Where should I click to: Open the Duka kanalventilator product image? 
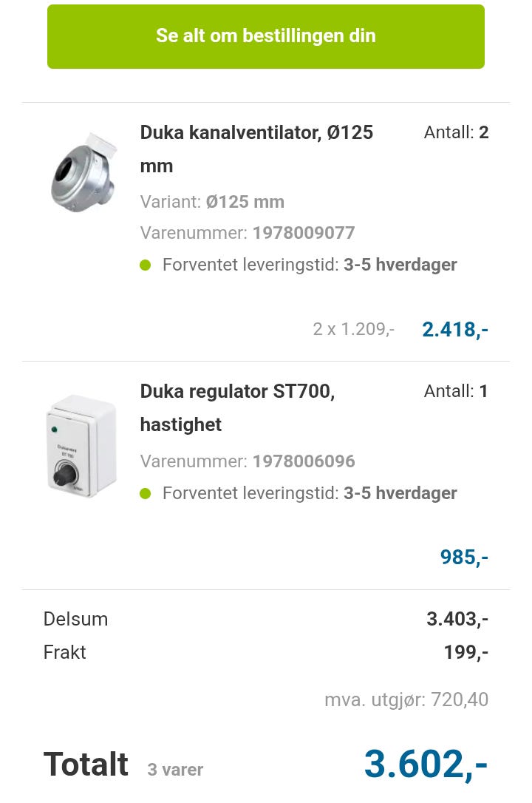coord(83,172)
